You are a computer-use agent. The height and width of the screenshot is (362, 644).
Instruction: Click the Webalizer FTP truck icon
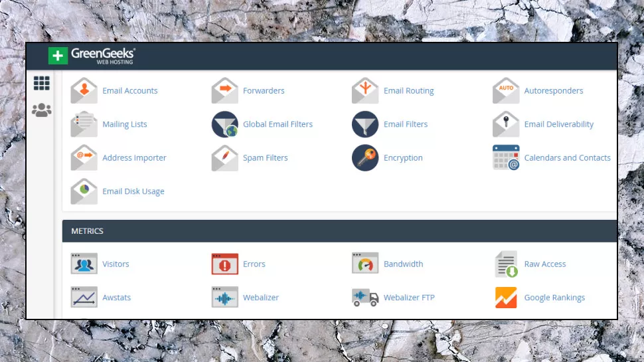pyautogui.click(x=365, y=297)
